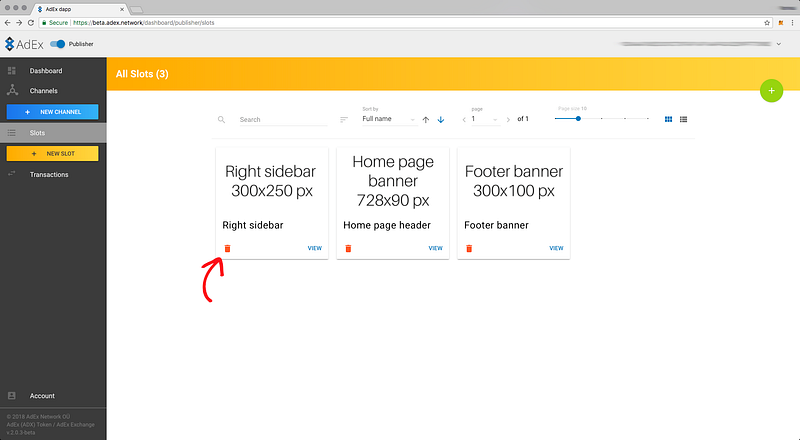This screenshot has width=800, height=440.
Task: Click the Slots list icon in sidebar
Action: click(x=12, y=133)
